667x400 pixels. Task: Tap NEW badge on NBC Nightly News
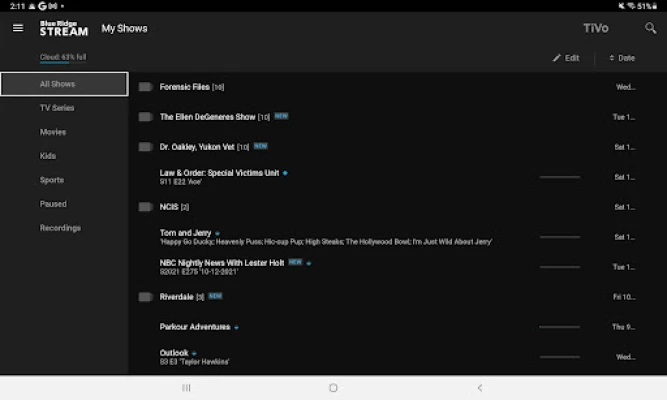point(295,262)
